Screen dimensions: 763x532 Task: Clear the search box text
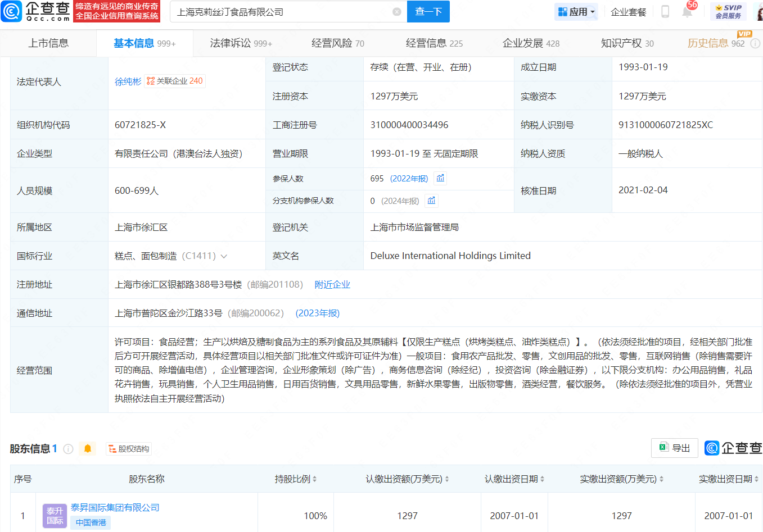397,12
